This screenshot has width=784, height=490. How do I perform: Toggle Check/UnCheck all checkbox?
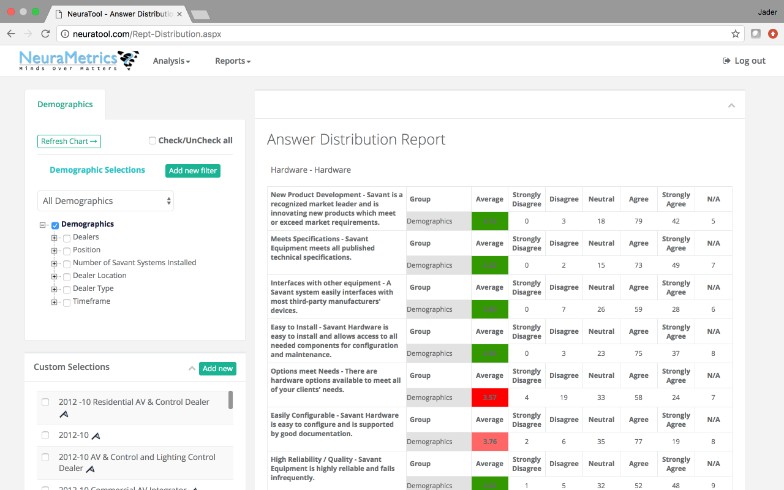pyautogui.click(x=152, y=140)
